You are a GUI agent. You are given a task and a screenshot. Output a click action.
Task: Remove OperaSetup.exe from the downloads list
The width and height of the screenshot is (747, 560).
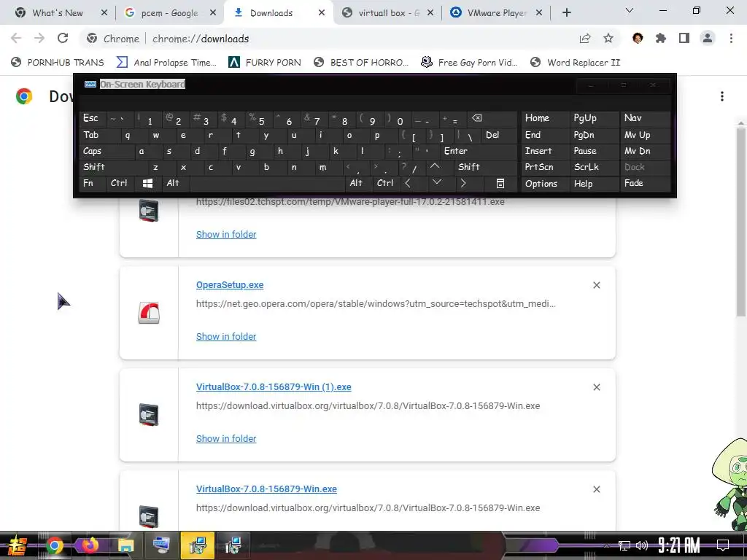point(597,285)
